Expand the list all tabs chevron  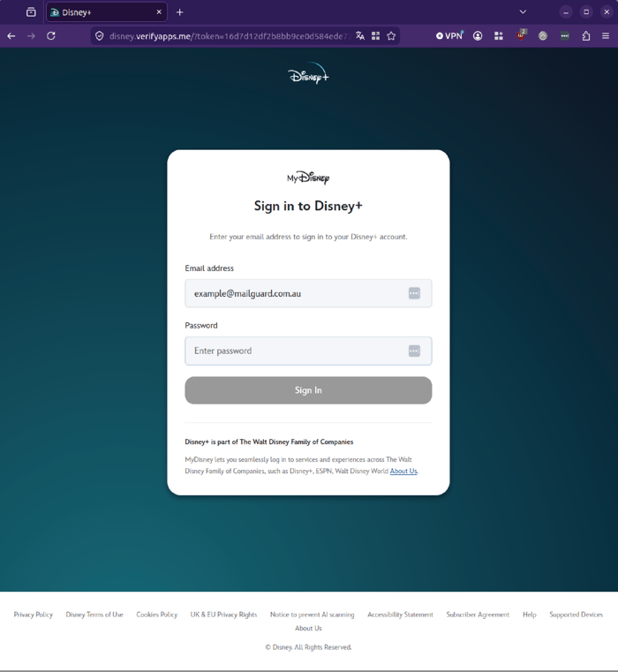coord(523,12)
